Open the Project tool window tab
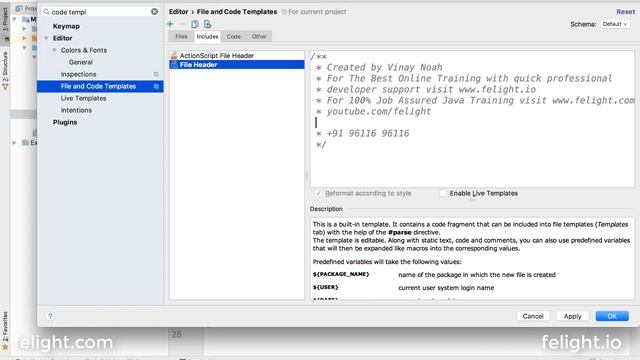 point(5,24)
